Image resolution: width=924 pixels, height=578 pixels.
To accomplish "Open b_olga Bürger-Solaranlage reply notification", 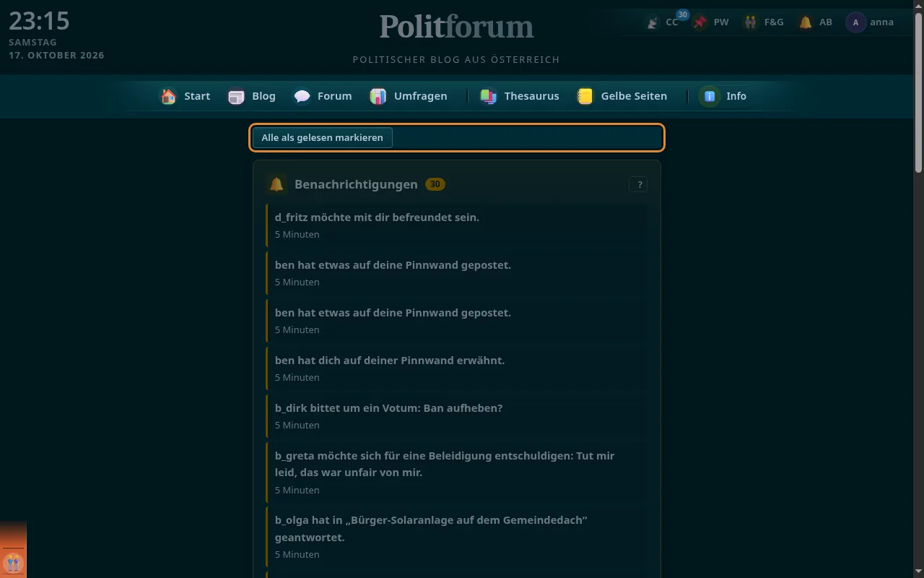I will pos(456,537).
